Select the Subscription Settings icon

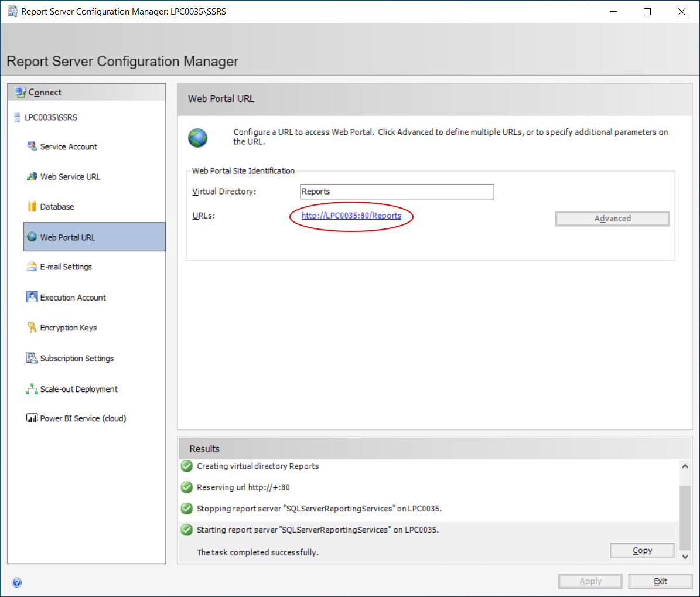click(32, 358)
